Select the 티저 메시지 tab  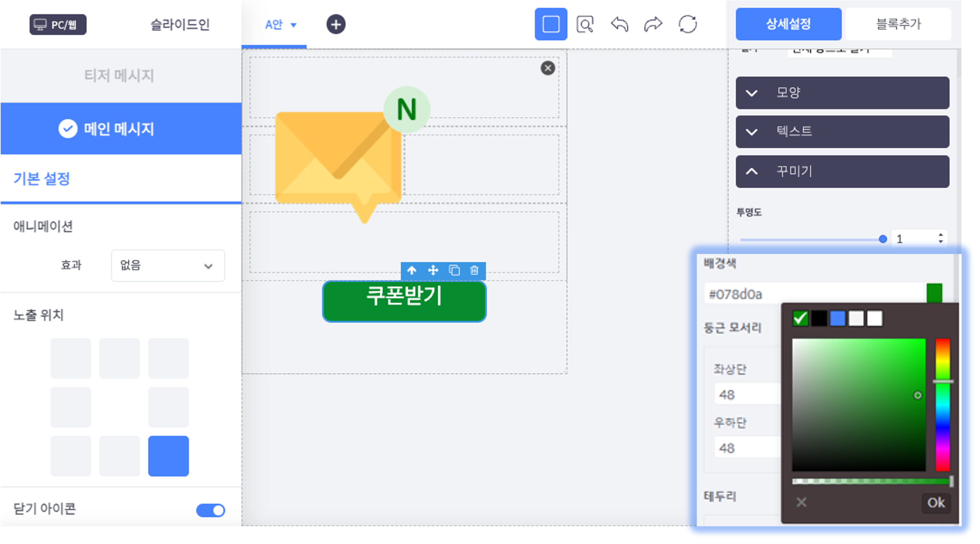(119, 76)
